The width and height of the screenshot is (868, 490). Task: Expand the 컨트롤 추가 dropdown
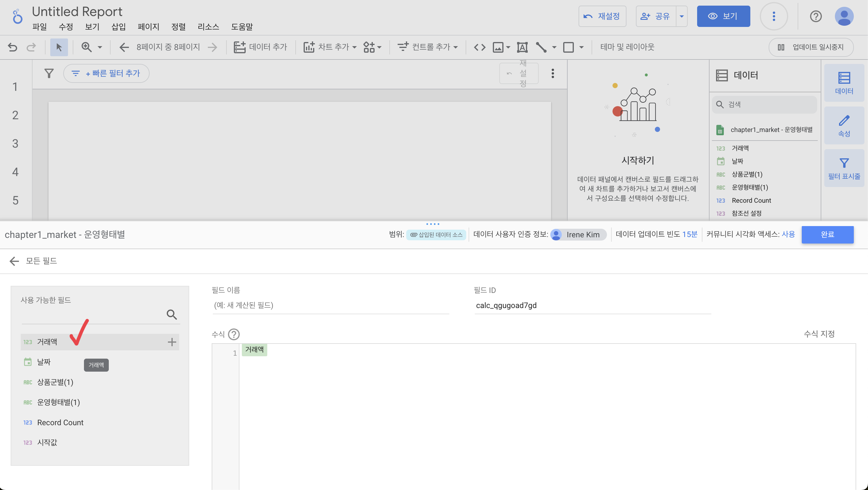[x=427, y=47]
